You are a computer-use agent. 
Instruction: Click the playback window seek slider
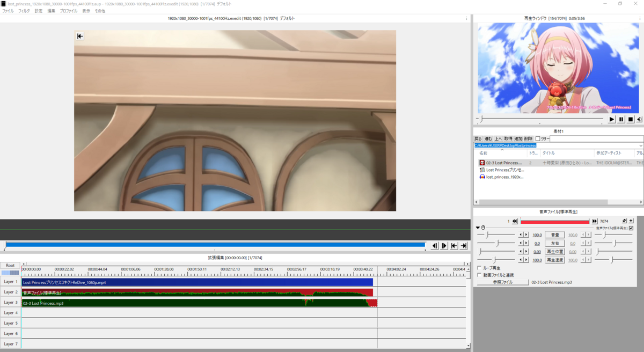pyautogui.click(x=539, y=119)
